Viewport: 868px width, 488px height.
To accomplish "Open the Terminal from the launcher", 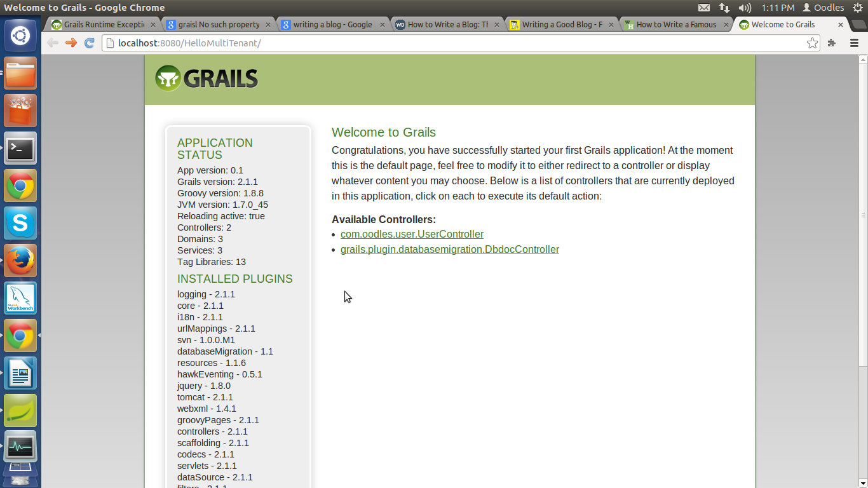I will click(x=20, y=148).
